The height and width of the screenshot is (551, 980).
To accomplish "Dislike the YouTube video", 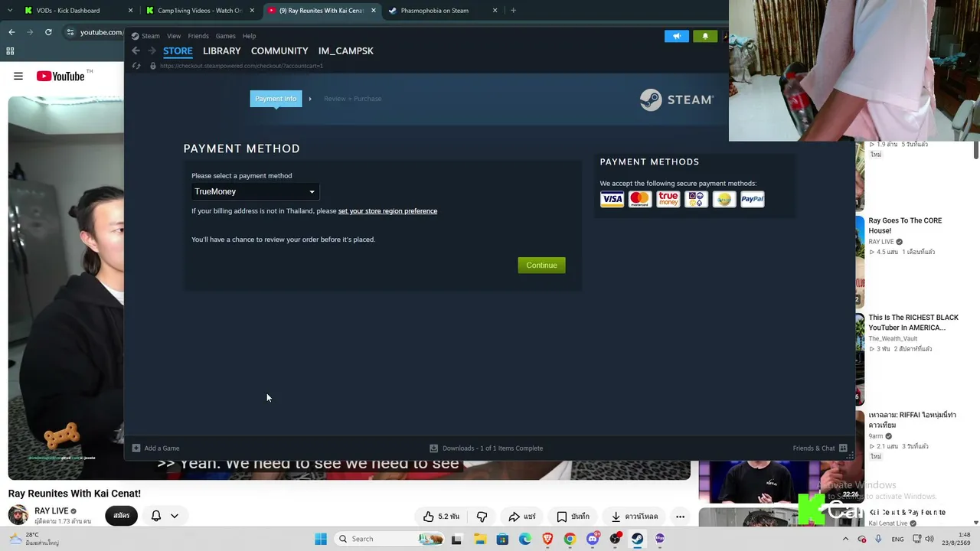I will coord(482,517).
